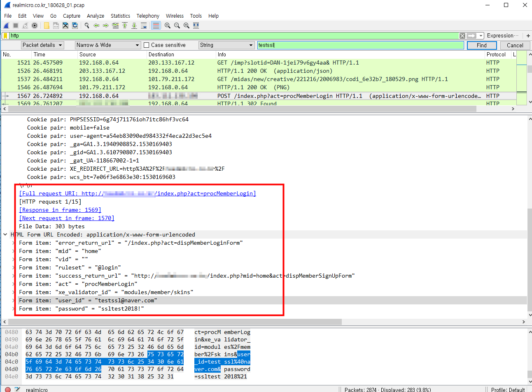
Task: Click the Cancel search button
Action: click(515, 45)
